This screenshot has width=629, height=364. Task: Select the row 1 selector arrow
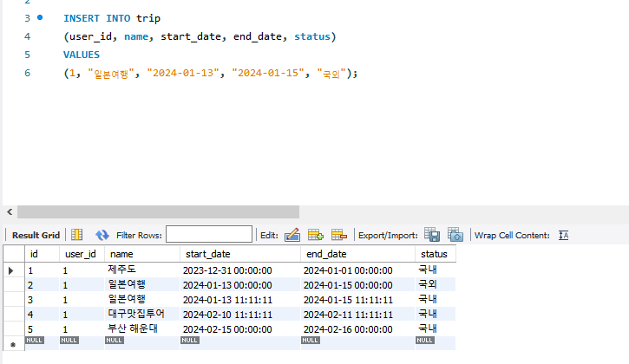coord(10,270)
